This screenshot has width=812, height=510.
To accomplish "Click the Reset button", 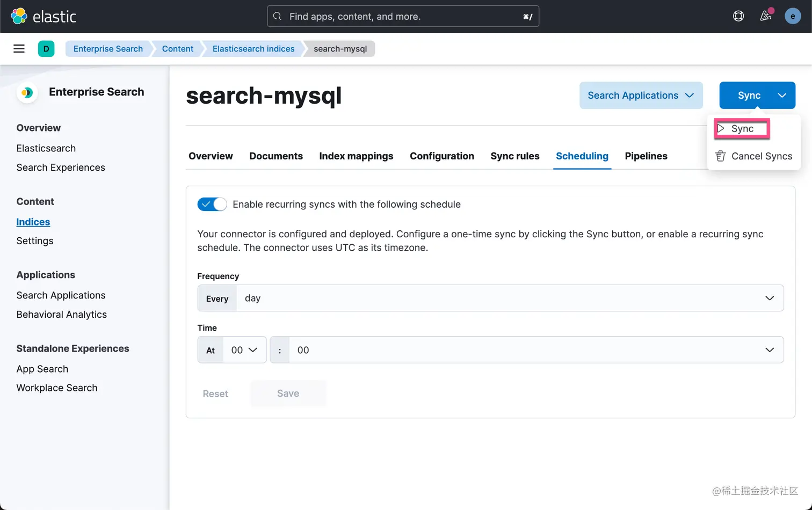I will point(215,394).
